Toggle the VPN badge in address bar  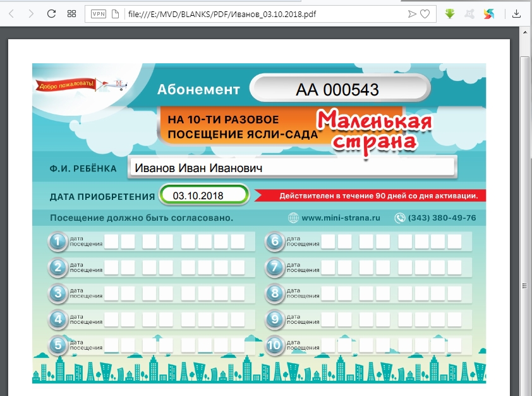pyautogui.click(x=99, y=13)
